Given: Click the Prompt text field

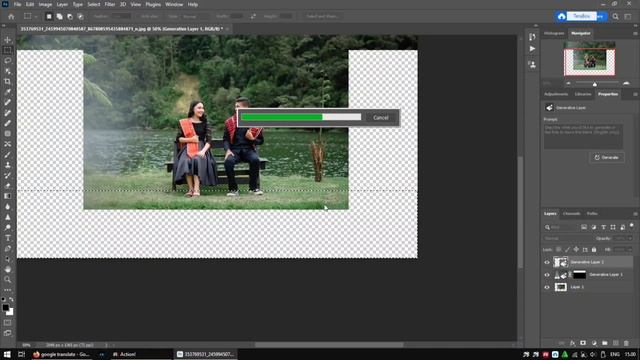Looking at the screenshot, I should click(x=583, y=136).
